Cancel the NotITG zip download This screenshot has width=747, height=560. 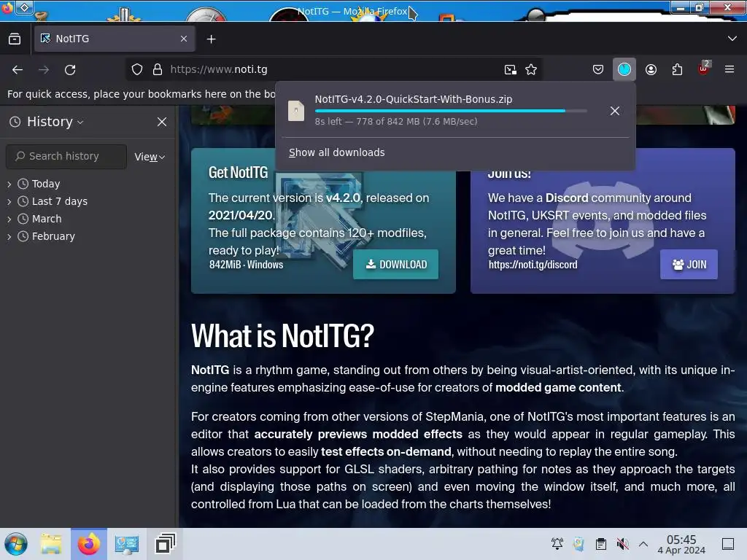click(x=614, y=111)
